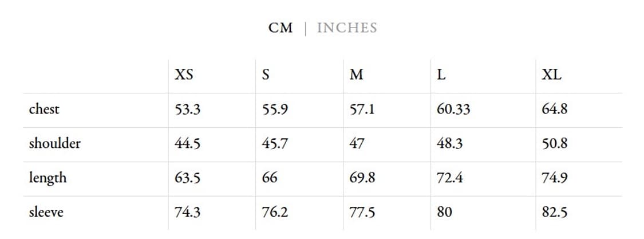Screen dimensions: 644x239
Task: Select the S size column header
Action: click(266, 75)
